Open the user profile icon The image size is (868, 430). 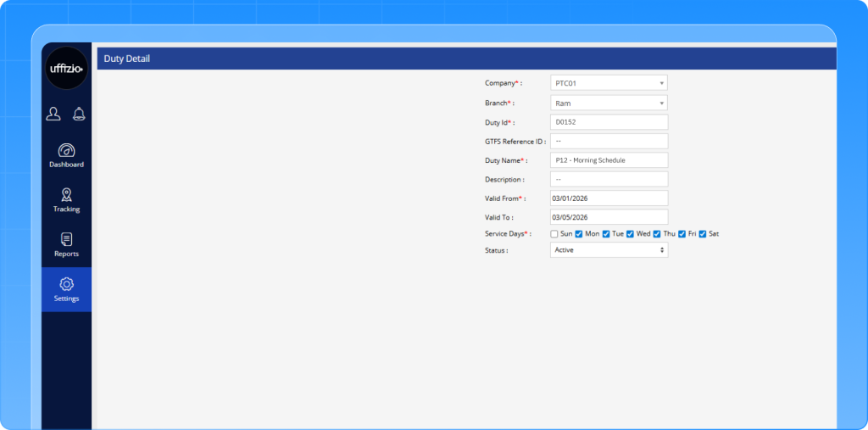pos(53,114)
